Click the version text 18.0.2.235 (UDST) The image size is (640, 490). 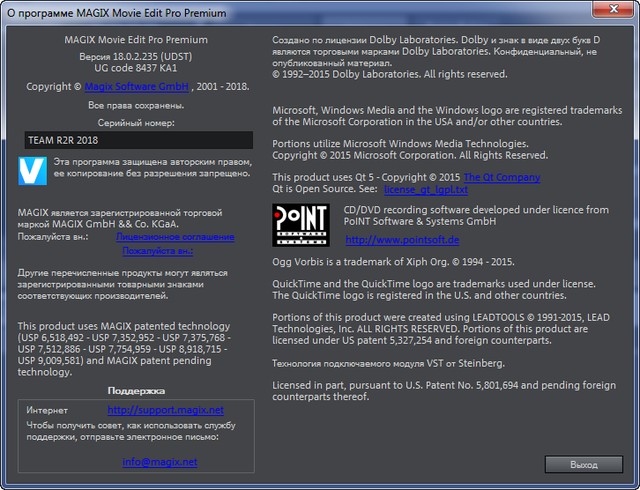[x=136, y=56]
